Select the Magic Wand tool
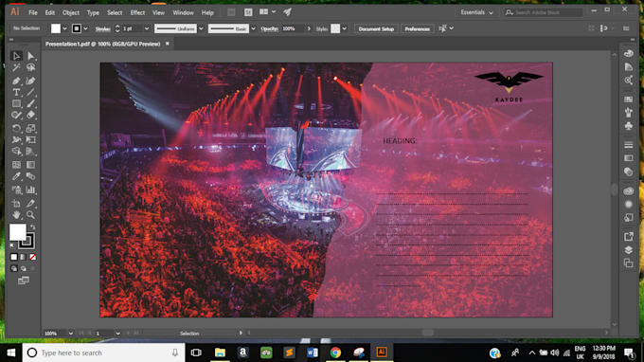The width and height of the screenshot is (644, 362). coord(16,67)
